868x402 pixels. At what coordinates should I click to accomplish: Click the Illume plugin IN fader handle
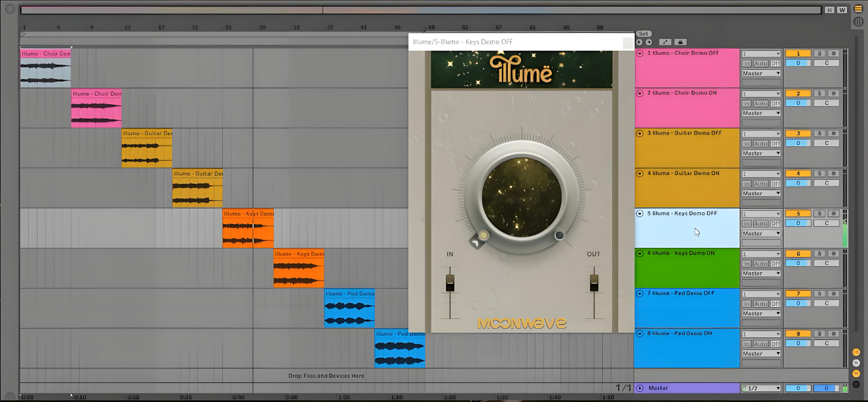coord(450,282)
